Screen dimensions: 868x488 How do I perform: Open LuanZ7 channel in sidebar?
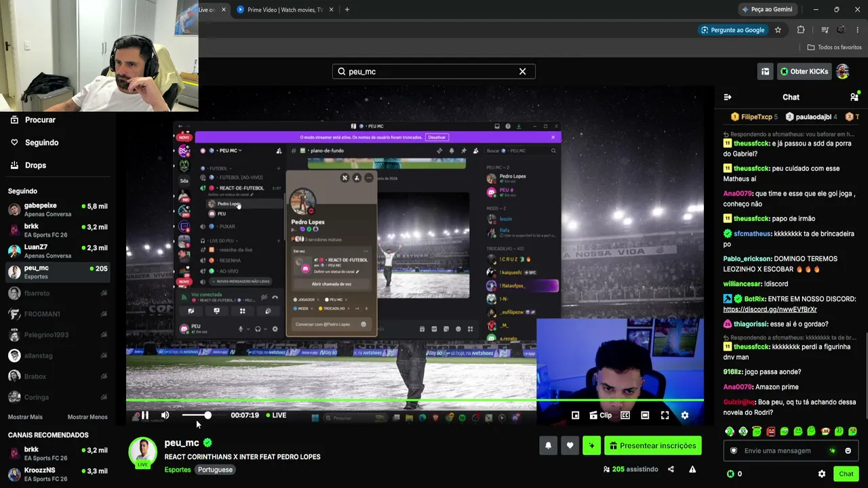click(58, 251)
